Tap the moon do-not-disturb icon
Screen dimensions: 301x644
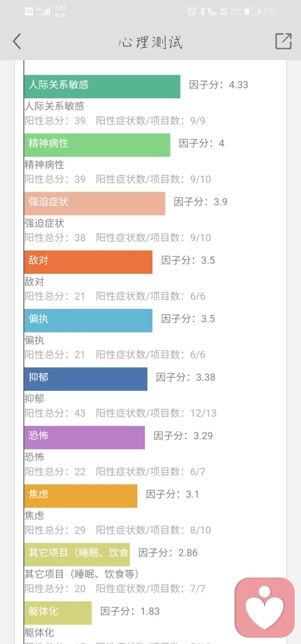tap(212, 11)
